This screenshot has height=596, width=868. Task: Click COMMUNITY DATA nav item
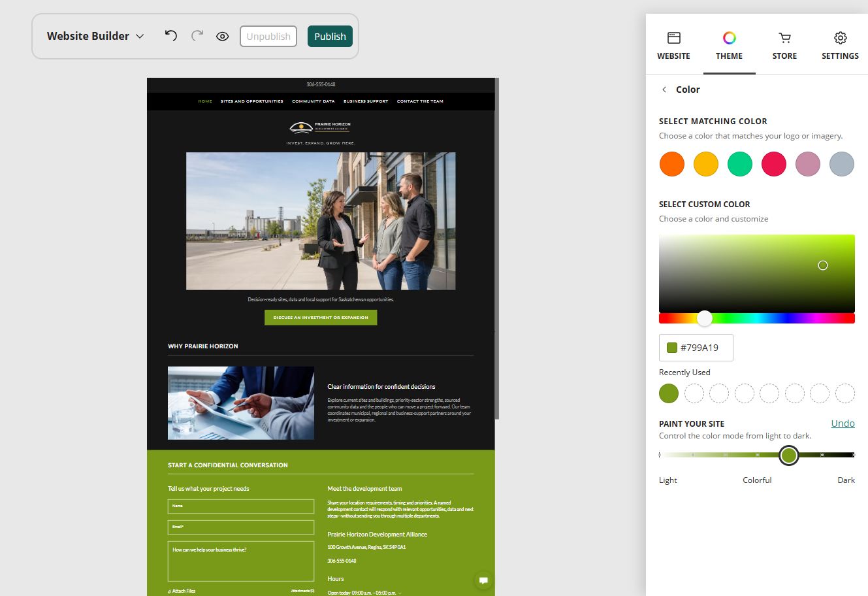click(313, 101)
